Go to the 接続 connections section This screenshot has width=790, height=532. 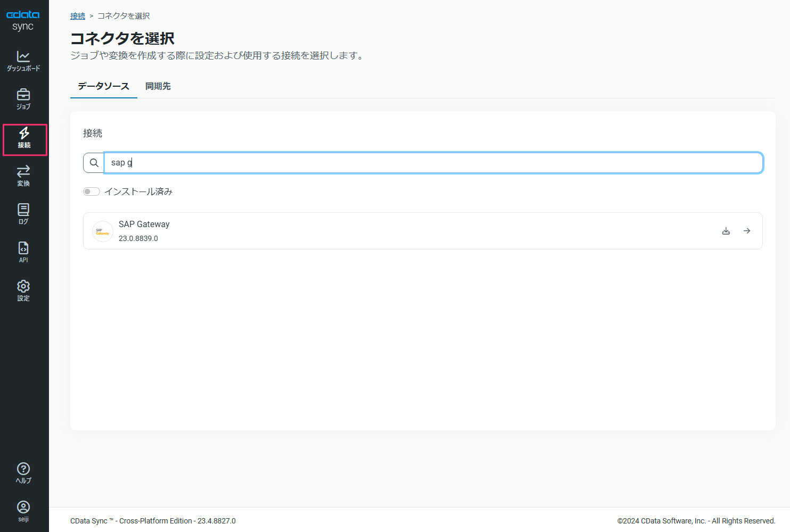pos(24,139)
